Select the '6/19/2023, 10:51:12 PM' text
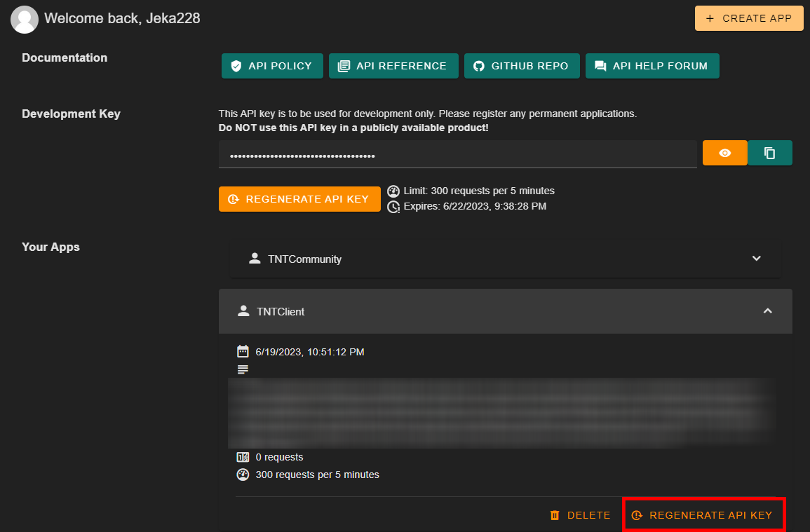This screenshot has height=532, width=810. [310, 353]
